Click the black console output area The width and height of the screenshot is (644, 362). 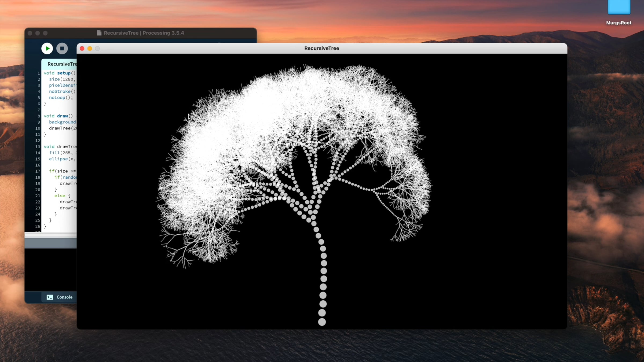point(50,269)
